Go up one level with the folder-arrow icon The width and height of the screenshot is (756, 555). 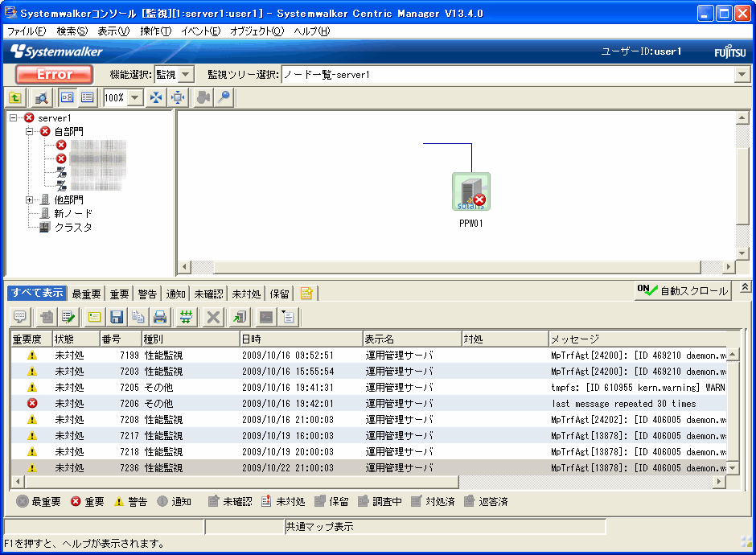click(15, 98)
